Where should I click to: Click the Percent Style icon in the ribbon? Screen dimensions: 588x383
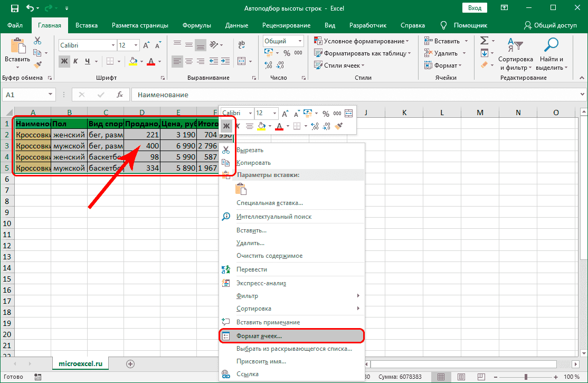[287, 53]
